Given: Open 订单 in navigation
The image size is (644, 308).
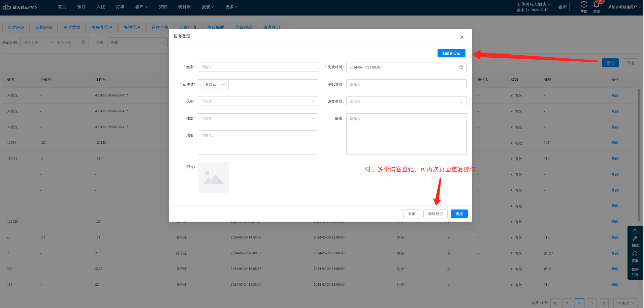Looking at the screenshot, I should 120,7.
